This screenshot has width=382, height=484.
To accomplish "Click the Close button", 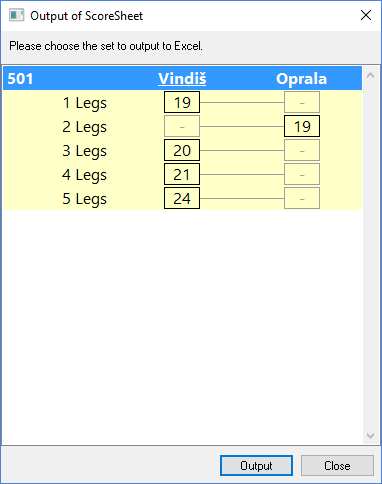I will click(x=337, y=465).
